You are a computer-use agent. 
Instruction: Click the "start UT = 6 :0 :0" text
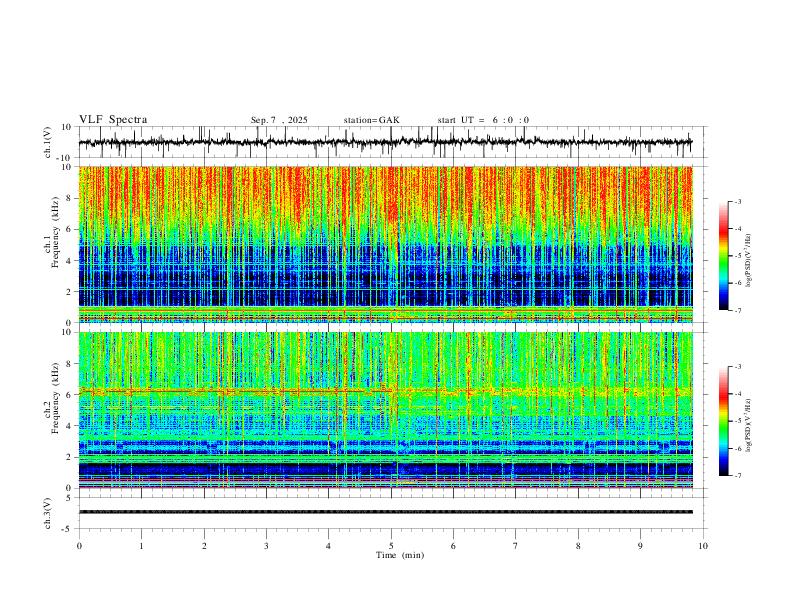(x=483, y=120)
